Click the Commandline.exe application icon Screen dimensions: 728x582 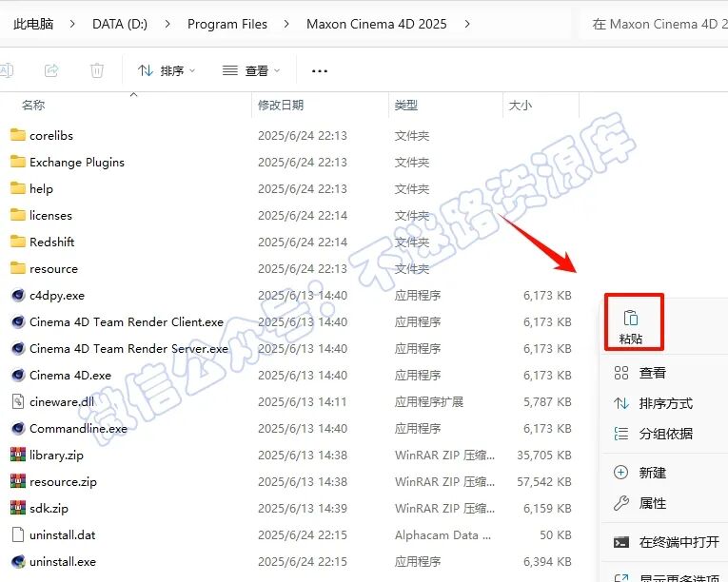(x=18, y=428)
